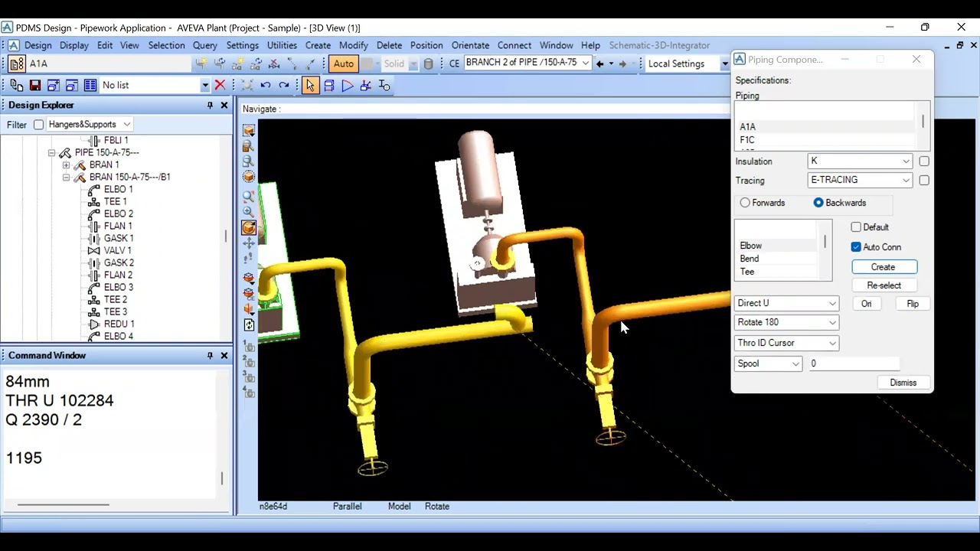Click the component type list scrollbar beside Elbow

point(825,242)
